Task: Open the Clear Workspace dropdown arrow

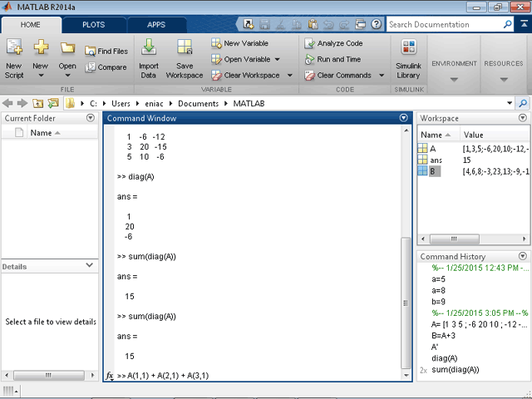Action: 289,75
